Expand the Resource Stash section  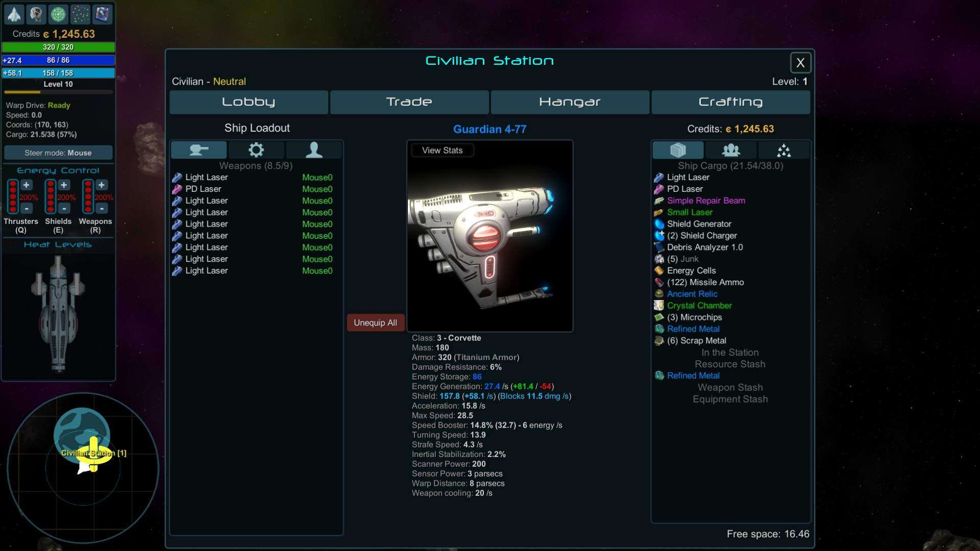[x=730, y=364]
